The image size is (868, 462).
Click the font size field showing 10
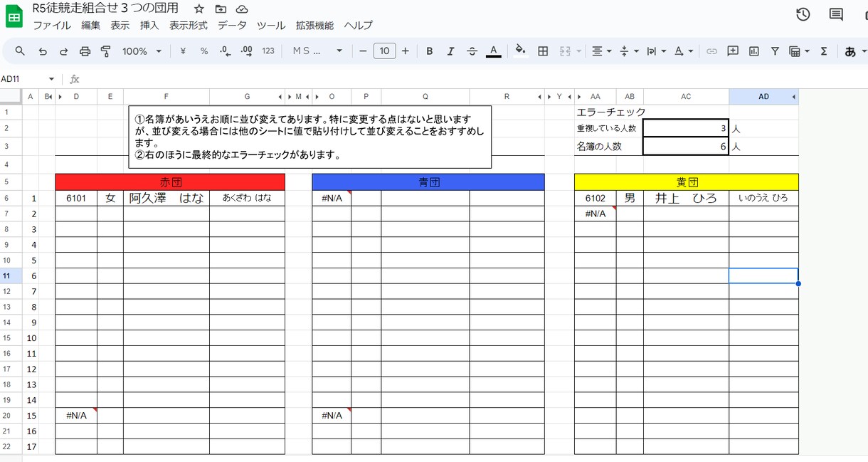point(384,51)
